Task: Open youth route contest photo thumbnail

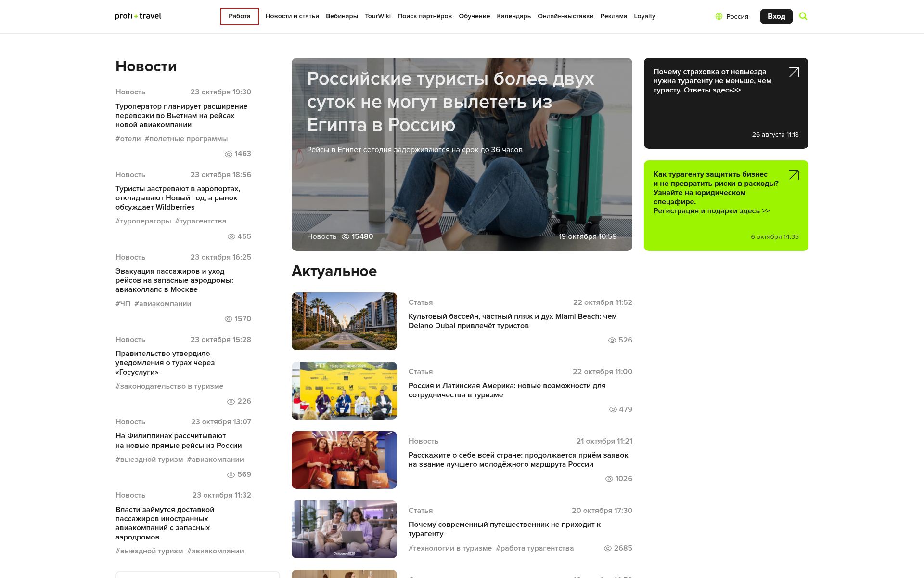Action: pyautogui.click(x=344, y=460)
